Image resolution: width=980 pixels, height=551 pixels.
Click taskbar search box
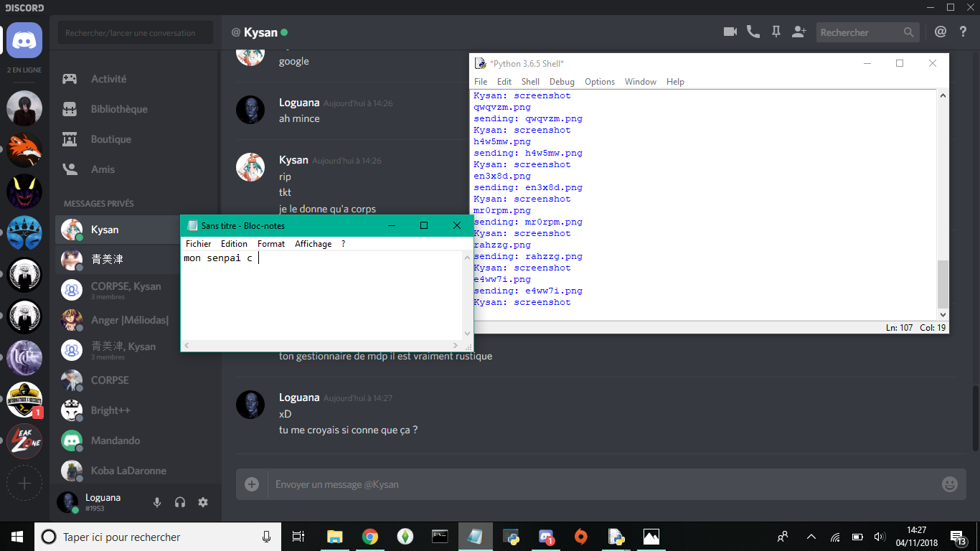(x=158, y=537)
